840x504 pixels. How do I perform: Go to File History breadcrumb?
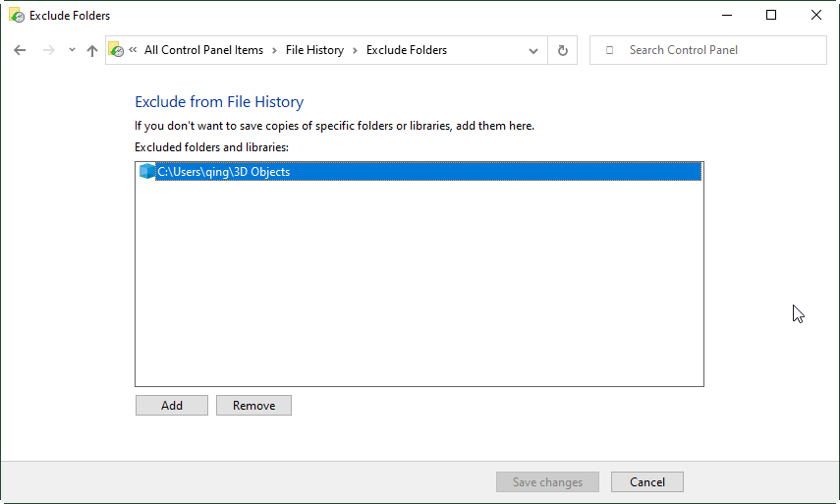pyautogui.click(x=314, y=50)
